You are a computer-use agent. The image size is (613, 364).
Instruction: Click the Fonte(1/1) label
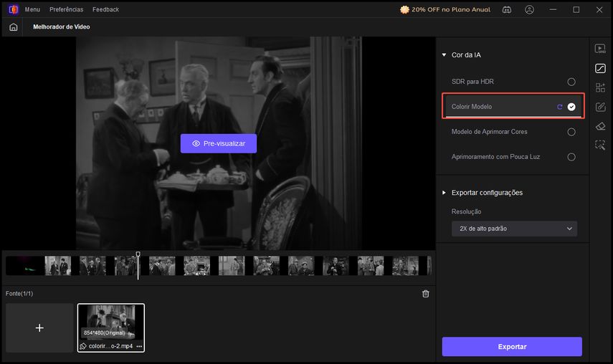(x=19, y=294)
